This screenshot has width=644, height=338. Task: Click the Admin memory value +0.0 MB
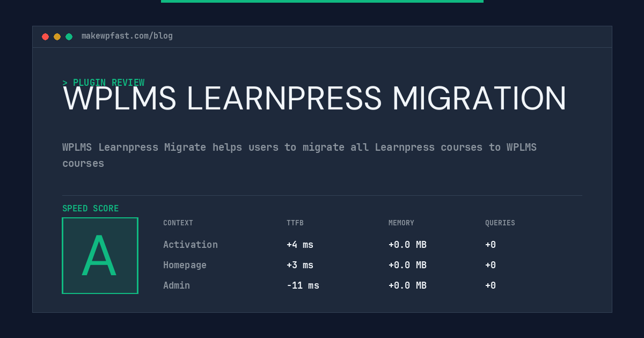(x=407, y=285)
